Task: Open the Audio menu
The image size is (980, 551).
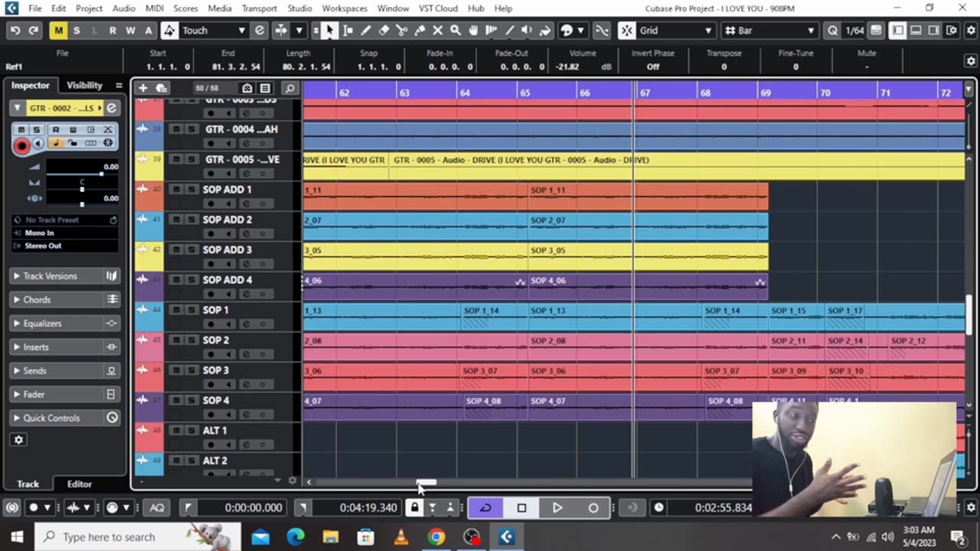Action: pyautogui.click(x=124, y=8)
